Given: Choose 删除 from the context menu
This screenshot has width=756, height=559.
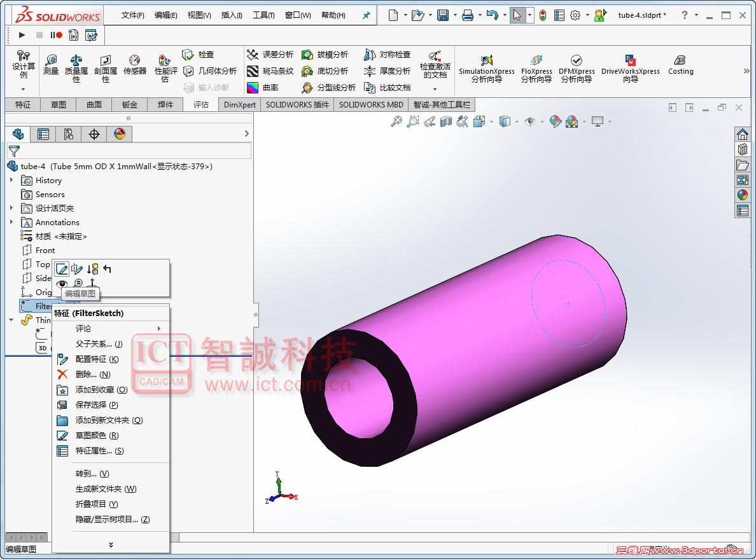Looking at the screenshot, I should pos(111,374).
